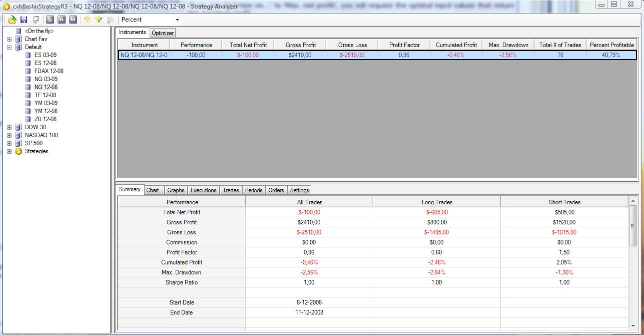Select ES 12-08 instrument
The width and height of the screenshot is (644, 335).
45,63
